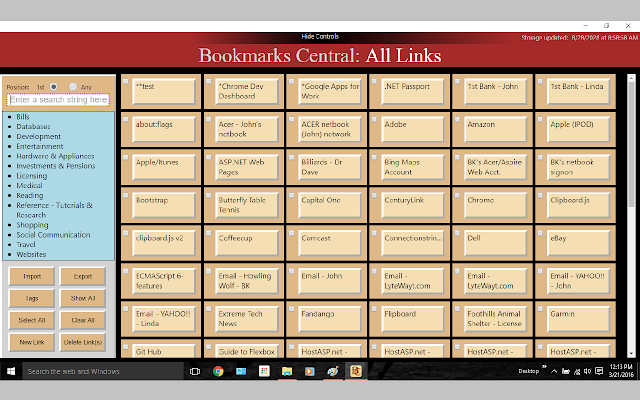Check the box for the Bootstrap bookmark
The height and width of the screenshot is (400, 640).
(x=126, y=195)
